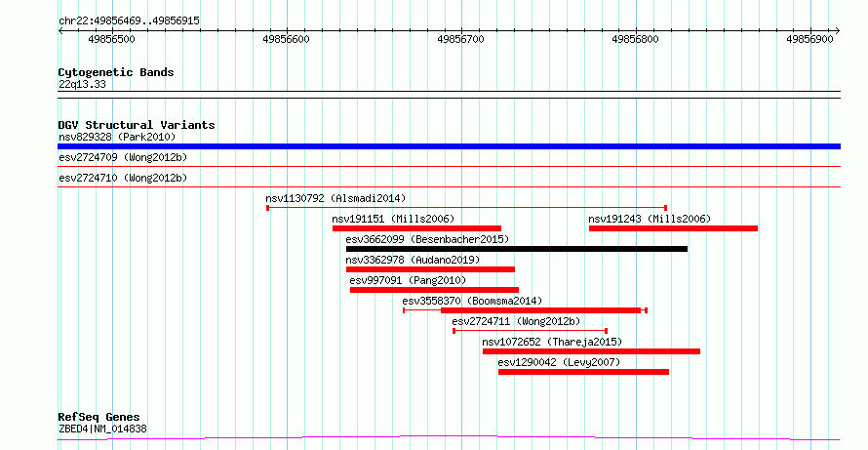
Task: Open esv2724710 (Wong2012b) variant label
Action: 123,178
